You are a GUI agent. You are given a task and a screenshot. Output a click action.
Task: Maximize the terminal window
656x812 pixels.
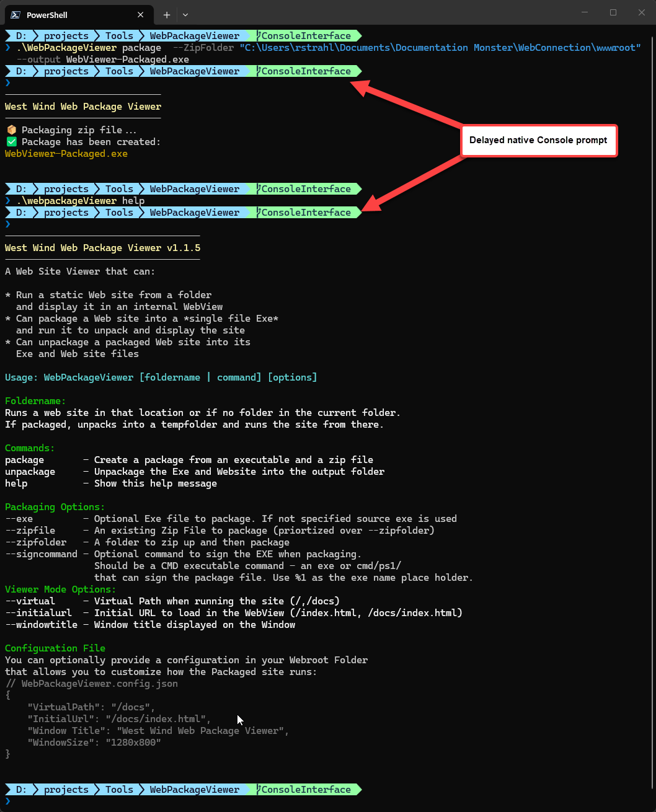613,12
